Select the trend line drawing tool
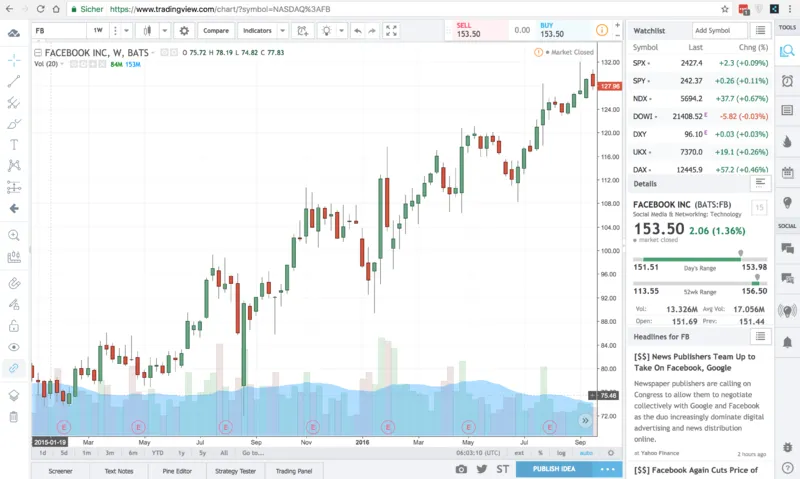Screen dimensions: 800x479 tap(14, 81)
